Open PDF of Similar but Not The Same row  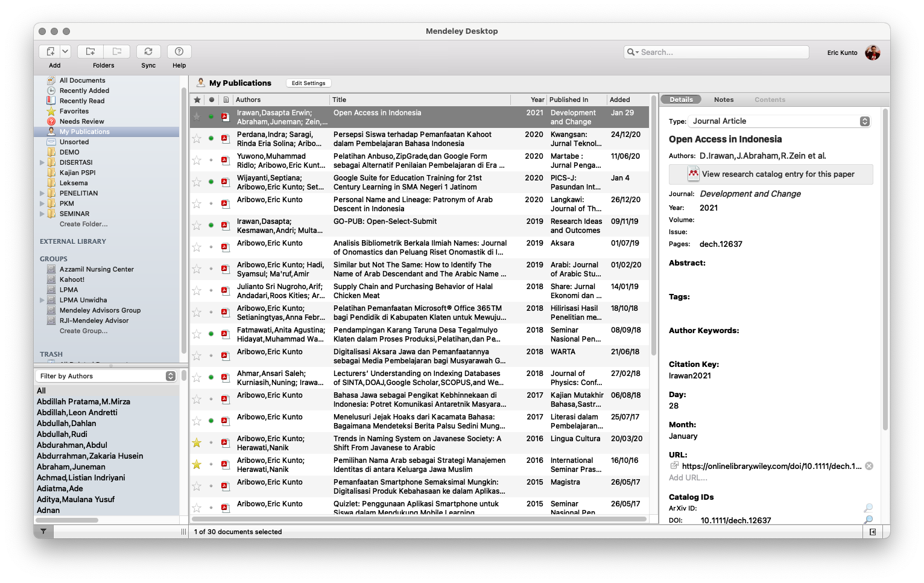click(225, 269)
